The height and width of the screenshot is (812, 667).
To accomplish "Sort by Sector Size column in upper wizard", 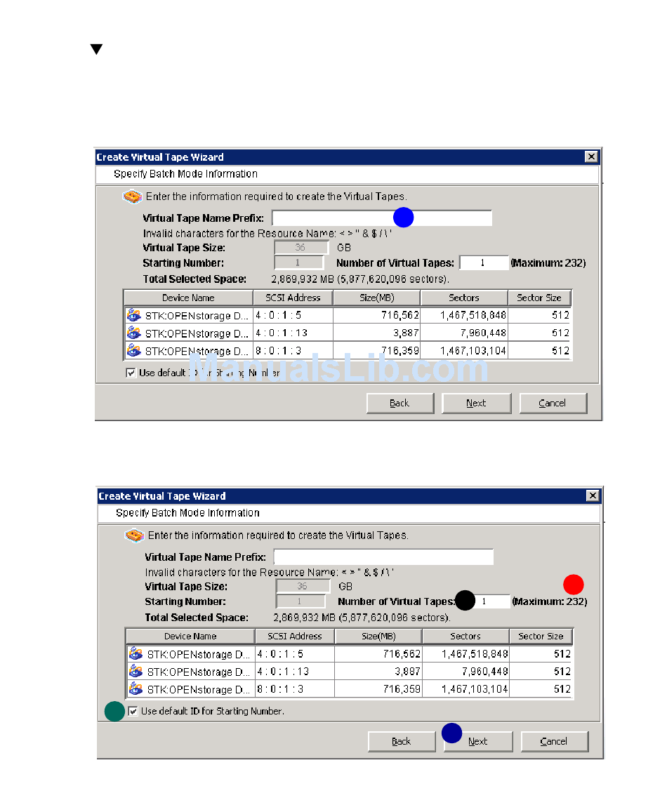I will (539, 298).
